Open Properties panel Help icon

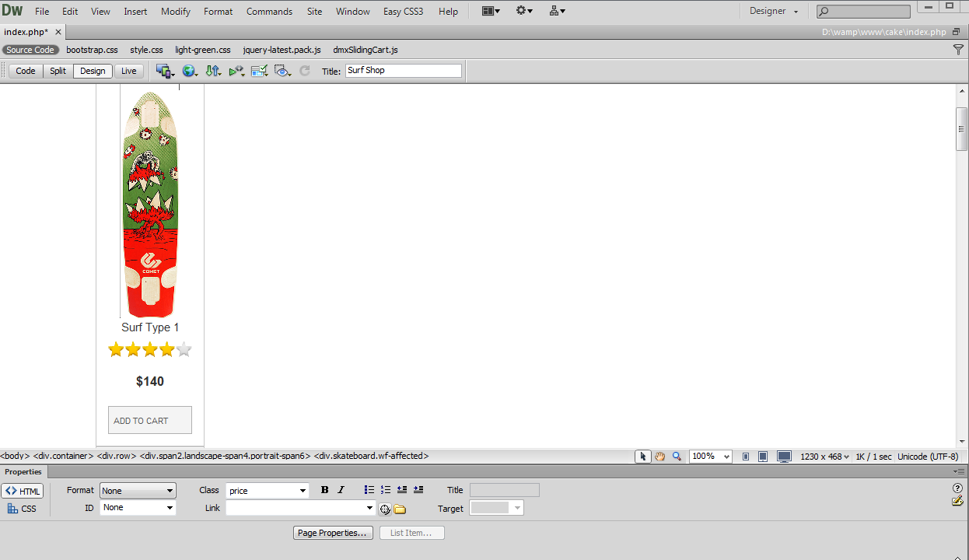point(957,488)
